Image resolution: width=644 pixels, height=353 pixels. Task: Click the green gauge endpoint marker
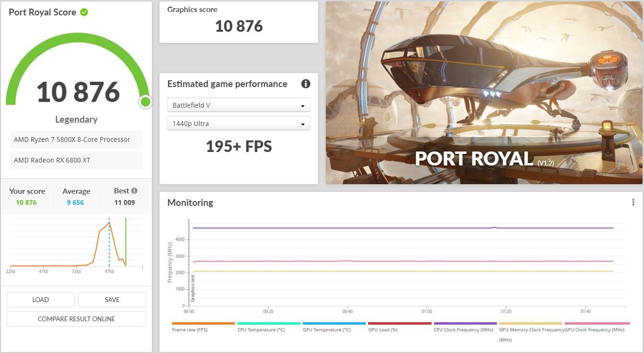point(145,102)
